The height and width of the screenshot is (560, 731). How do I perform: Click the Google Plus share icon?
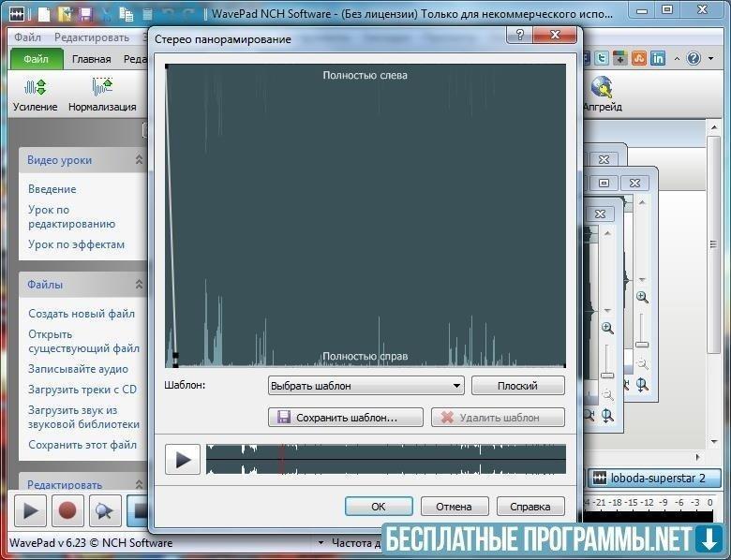coord(620,58)
